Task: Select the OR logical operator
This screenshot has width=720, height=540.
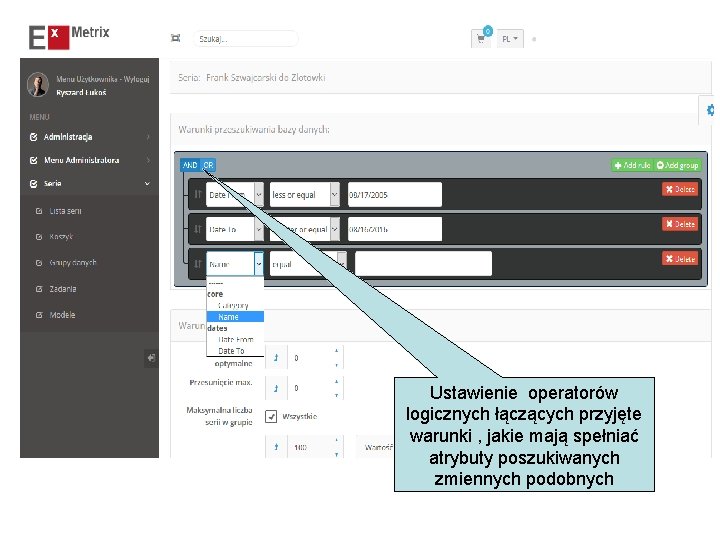Action: coord(208,165)
